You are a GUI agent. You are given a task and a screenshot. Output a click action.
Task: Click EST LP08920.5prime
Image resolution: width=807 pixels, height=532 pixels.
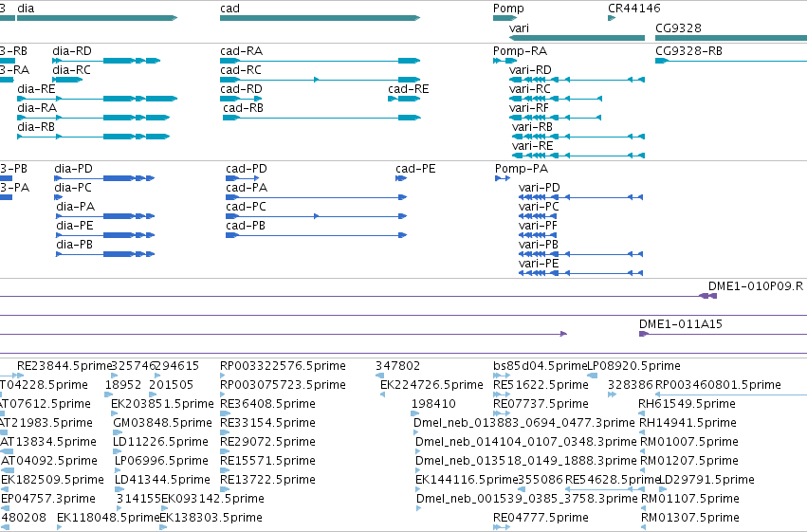coord(634,366)
